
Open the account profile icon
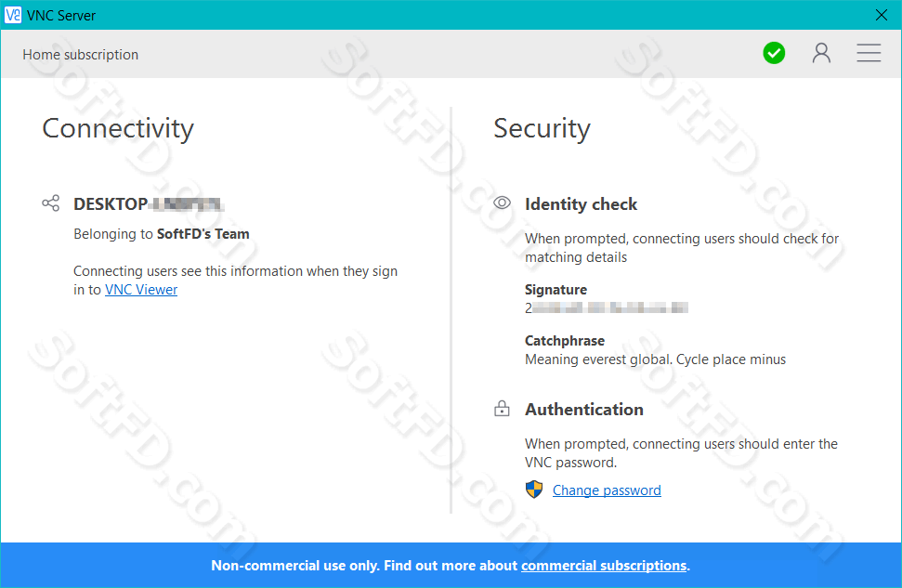821,53
